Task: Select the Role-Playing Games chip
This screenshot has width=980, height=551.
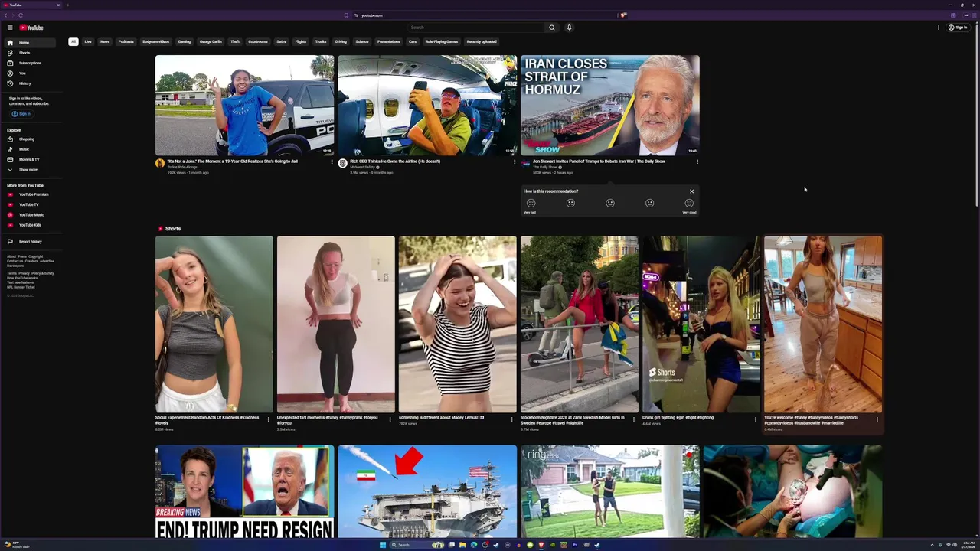Action: click(x=442, y=41)
